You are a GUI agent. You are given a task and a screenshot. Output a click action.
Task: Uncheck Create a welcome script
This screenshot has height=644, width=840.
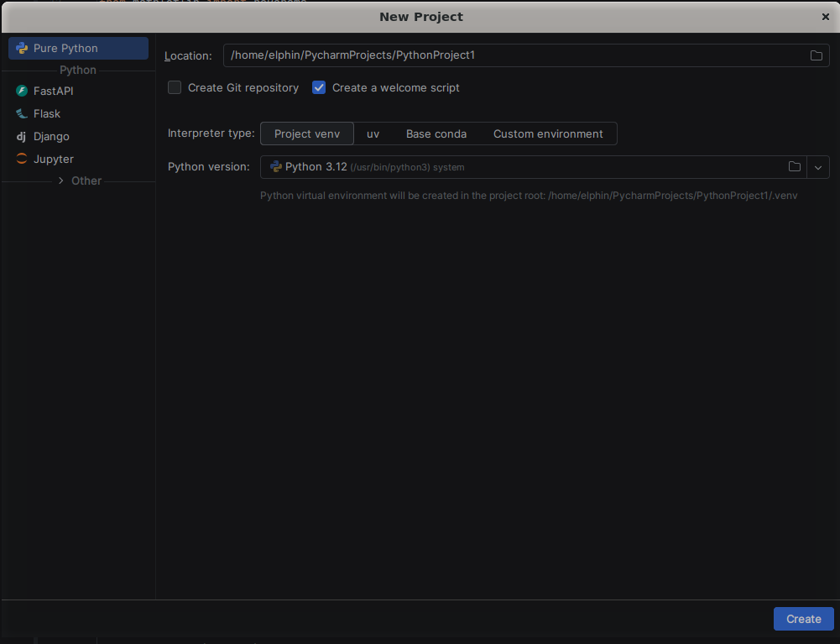(x=319, y=87)
